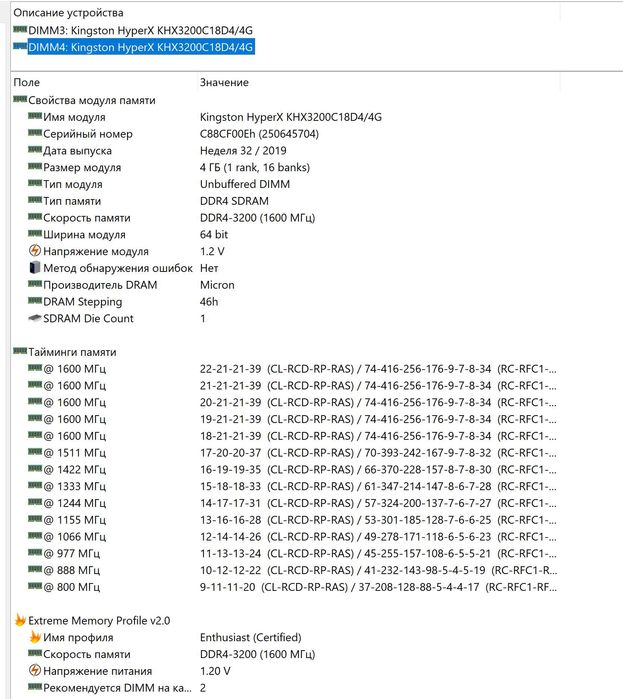Click value 'Неделя 32 / 2019'
Screen dimensions: 623x699
(x=243, y=151)
